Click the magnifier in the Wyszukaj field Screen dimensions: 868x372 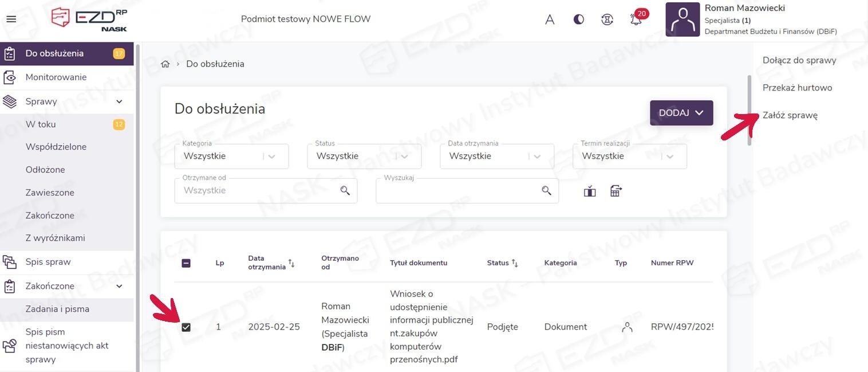pos(546,191)
